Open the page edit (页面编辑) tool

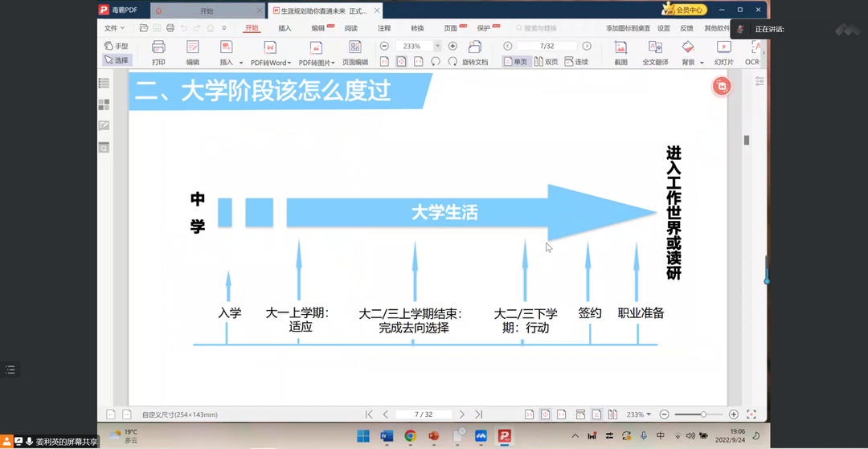click(x=354, y=52)
